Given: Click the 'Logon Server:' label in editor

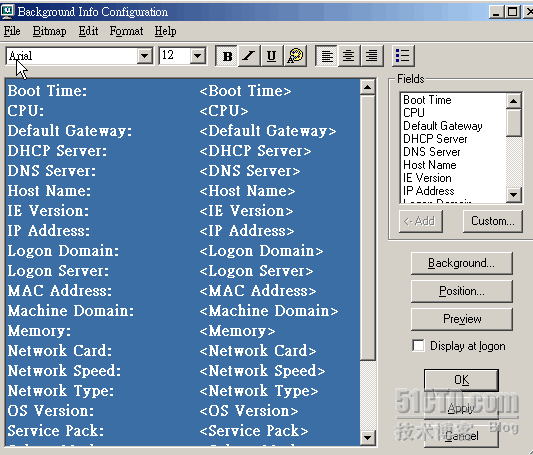Looking at the screenshot, I should [58, 271].
